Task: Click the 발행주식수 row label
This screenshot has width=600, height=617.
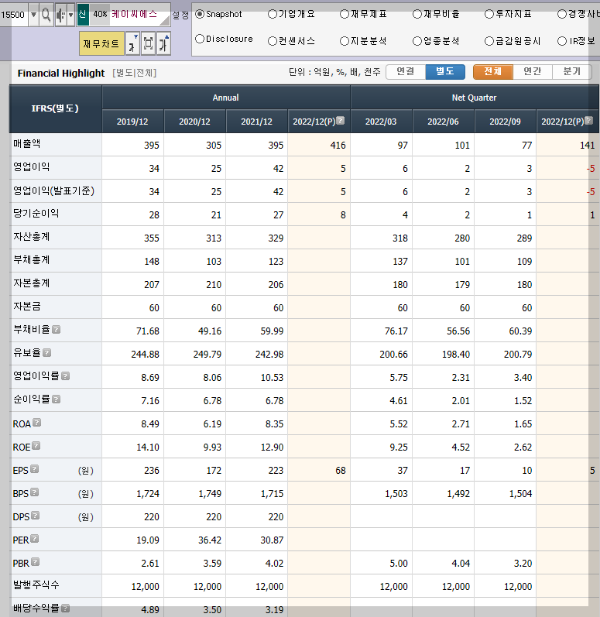Action: click(x=36, y=585)
